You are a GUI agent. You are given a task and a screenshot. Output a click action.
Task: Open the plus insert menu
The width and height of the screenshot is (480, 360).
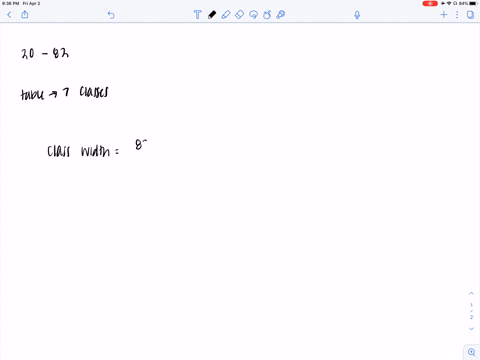pyautogui.click(x=444, y=15)
